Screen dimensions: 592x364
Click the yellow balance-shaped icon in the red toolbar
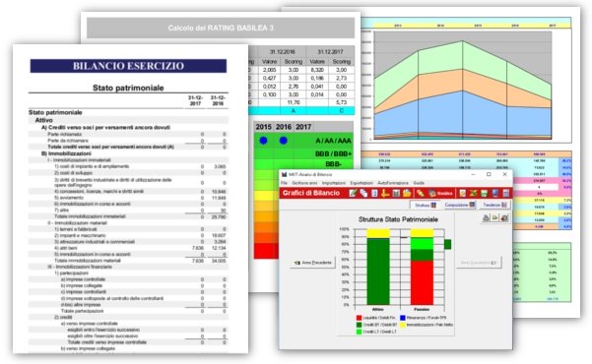click(385, 194)
